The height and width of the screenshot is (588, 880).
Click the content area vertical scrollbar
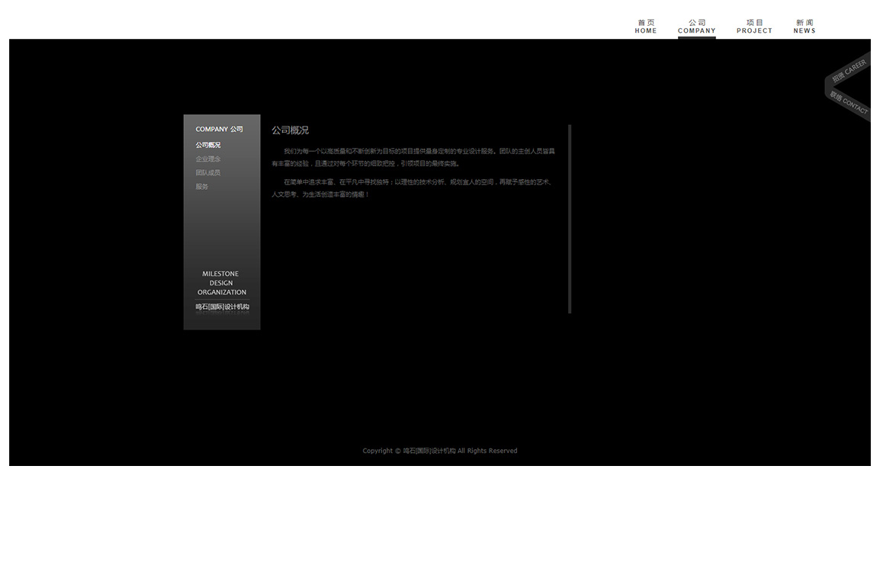pos(570,219)
